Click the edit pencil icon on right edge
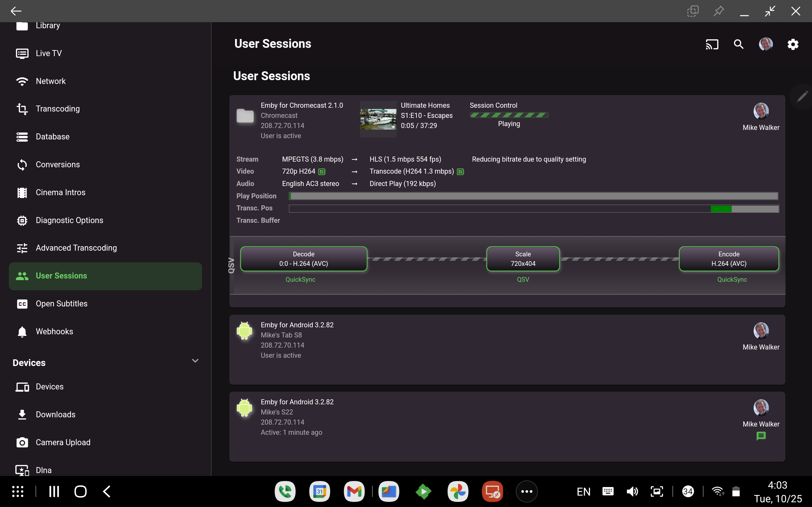Screen dimensions: 812x507 click(x=802, y=97)
